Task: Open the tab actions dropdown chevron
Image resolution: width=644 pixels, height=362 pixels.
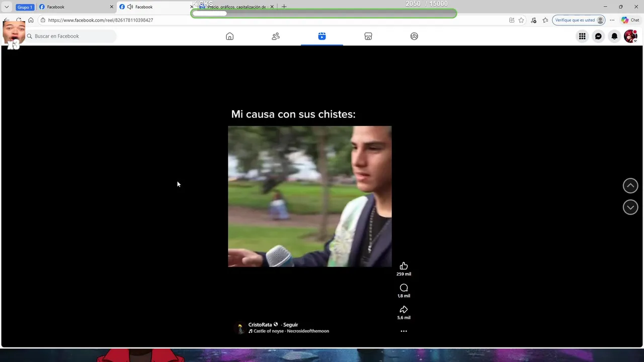Action: 7,7
